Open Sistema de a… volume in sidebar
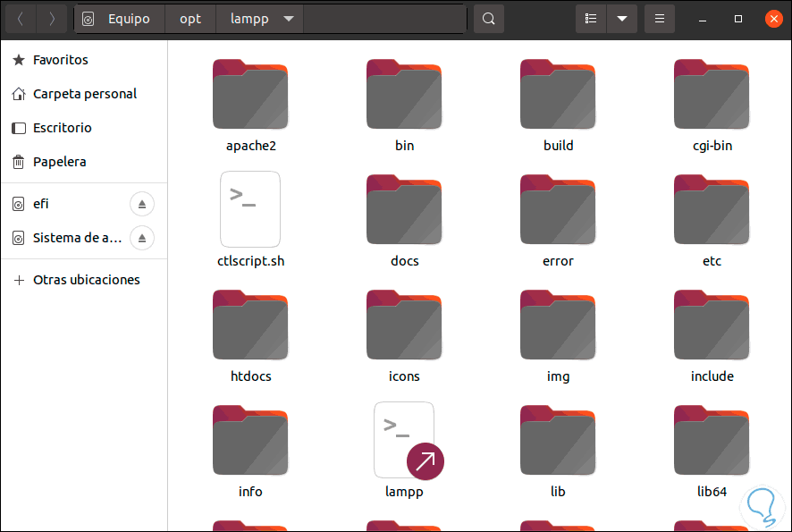The width and height of the screenshot is (792, 532). (x=65, y=238)
